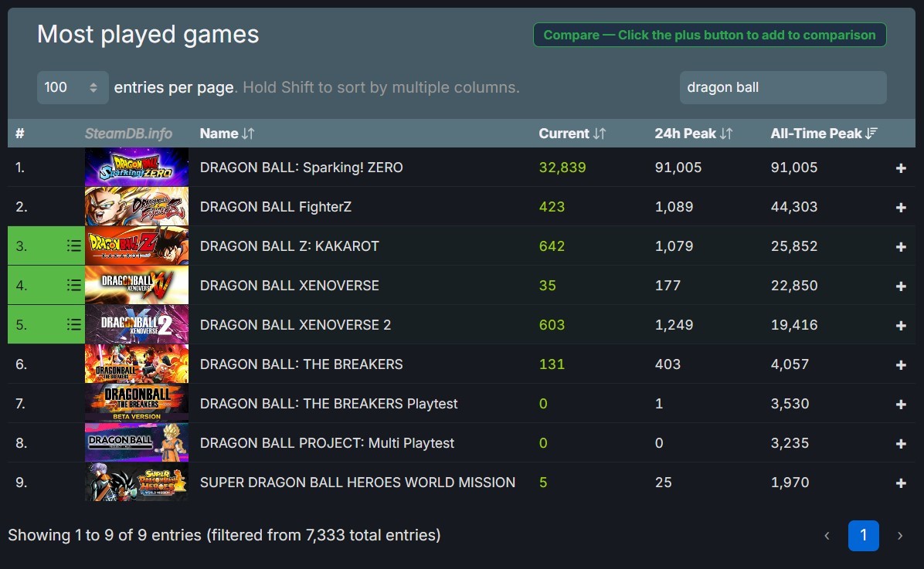Image resolution: width=924 pixels, height=569 pixels.
Task: Select current players value 423
Action: [x=552, y=207]
